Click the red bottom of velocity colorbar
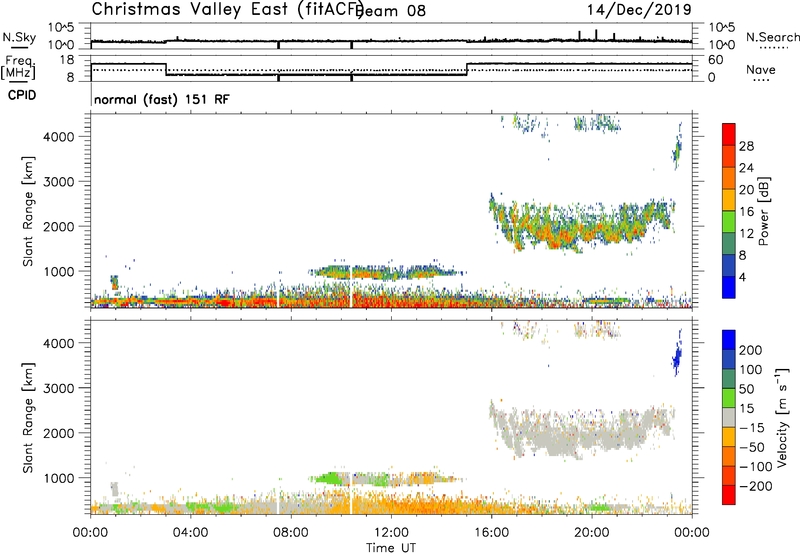800x554 pixels. 729,495
